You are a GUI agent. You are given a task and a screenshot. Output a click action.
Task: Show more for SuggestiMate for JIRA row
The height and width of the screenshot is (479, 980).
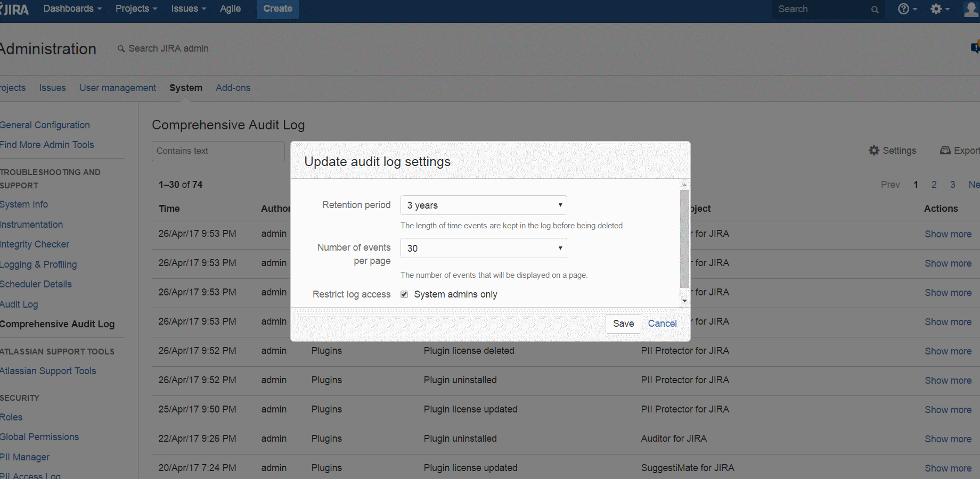point(948,468)
